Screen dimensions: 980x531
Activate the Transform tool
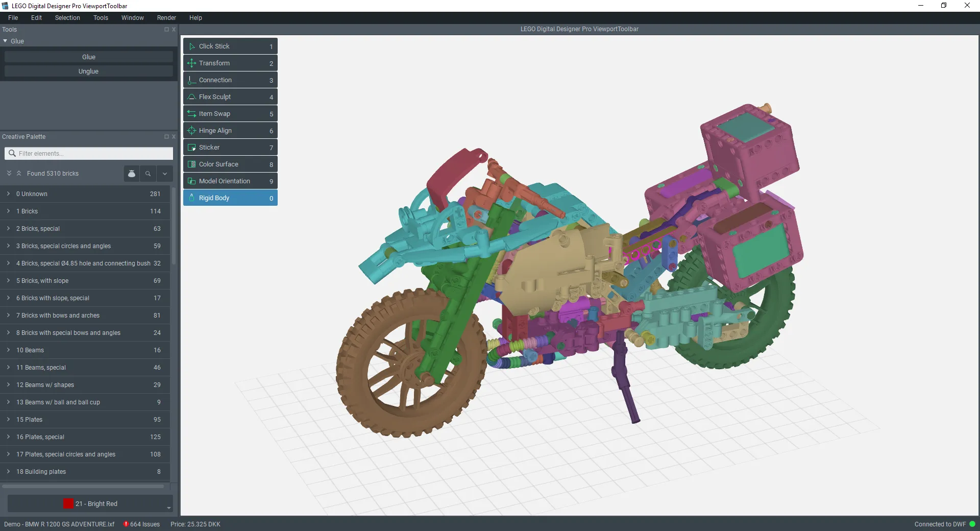pos(230,63)
